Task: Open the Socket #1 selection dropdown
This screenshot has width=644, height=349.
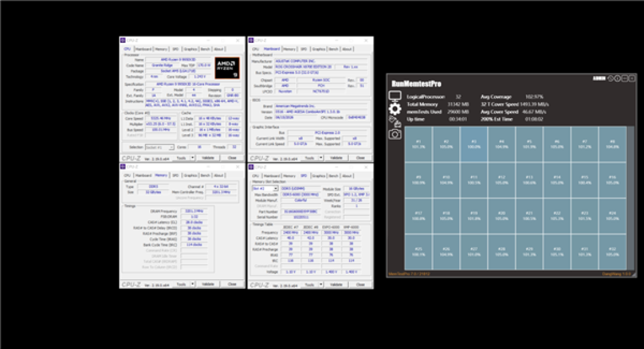Action: [x=159, y=147]
